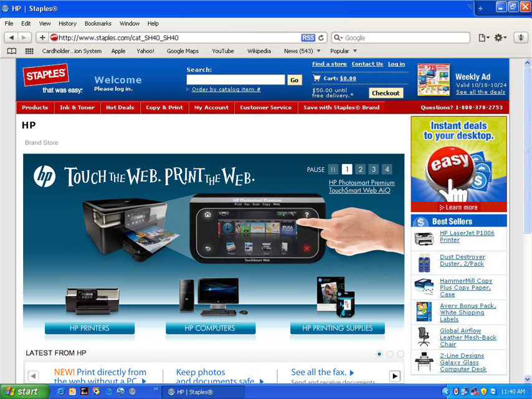Screen dimensions: 532x399
Task: Expand hidden system tray icons arrow
Action: [447, 392]
